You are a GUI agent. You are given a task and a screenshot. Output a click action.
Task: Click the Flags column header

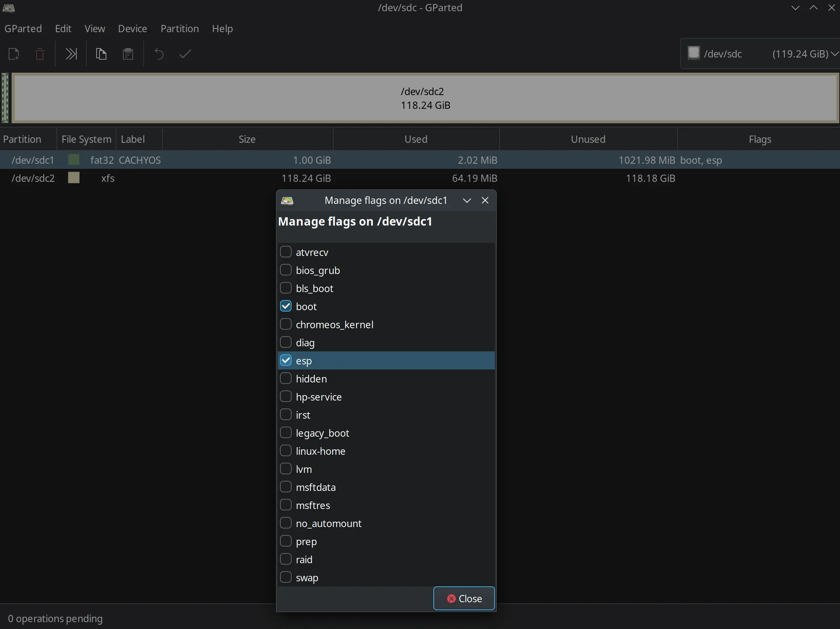pyautogui.click(x=759, y=139)
